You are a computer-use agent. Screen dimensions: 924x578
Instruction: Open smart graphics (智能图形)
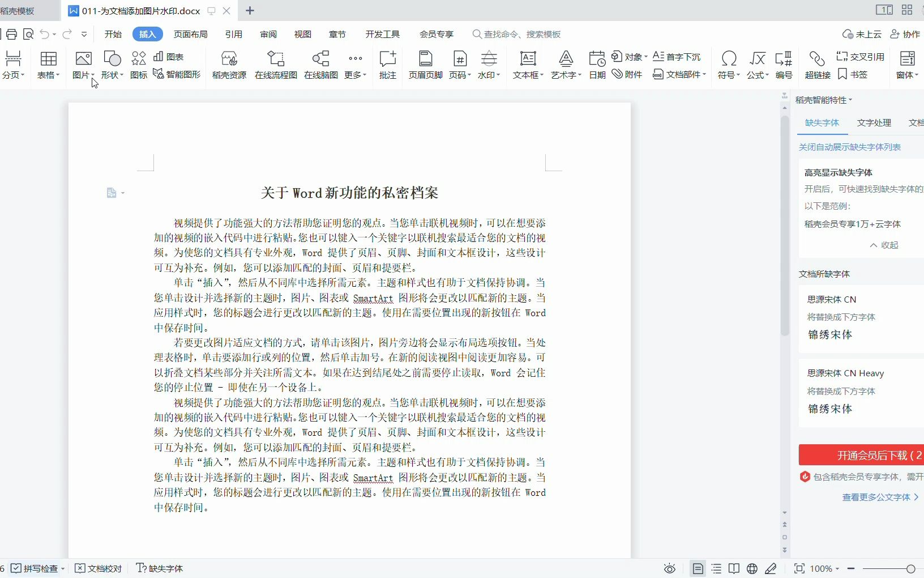point(177,74)
